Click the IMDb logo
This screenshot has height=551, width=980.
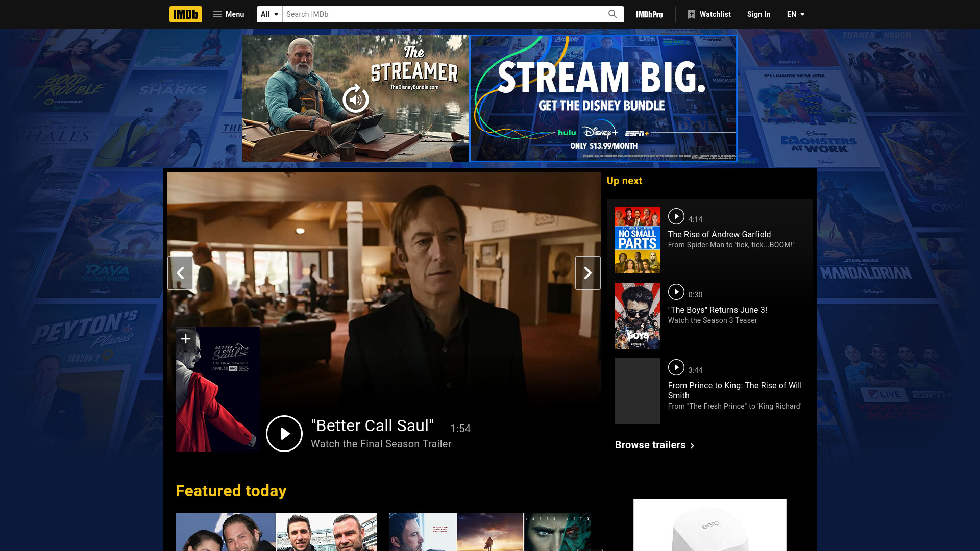(x=185, y=14)
